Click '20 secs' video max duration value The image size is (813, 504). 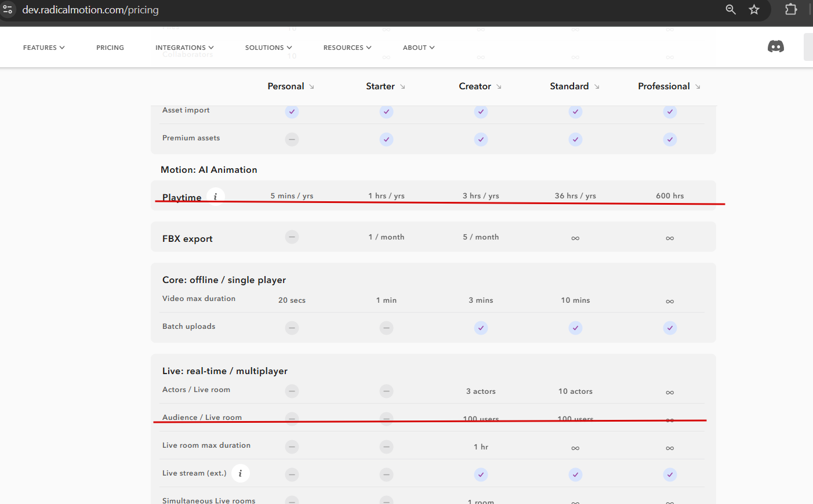pyautogui.click(x=292, y=300)
